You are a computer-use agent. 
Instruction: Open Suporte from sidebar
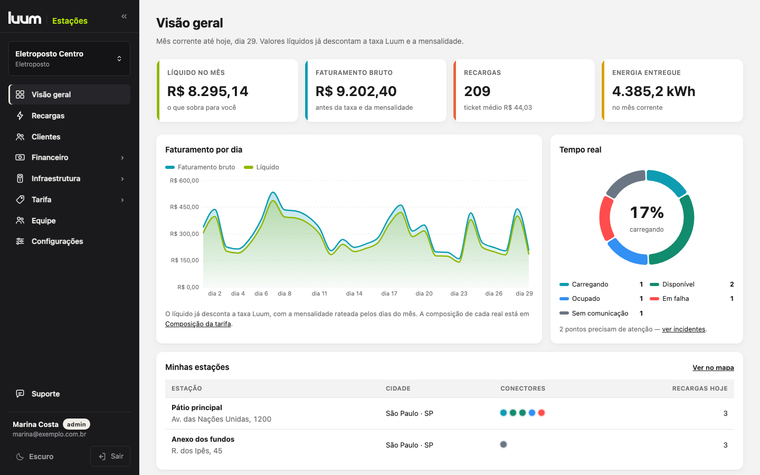pyautogui.click(x=69, y=394)
